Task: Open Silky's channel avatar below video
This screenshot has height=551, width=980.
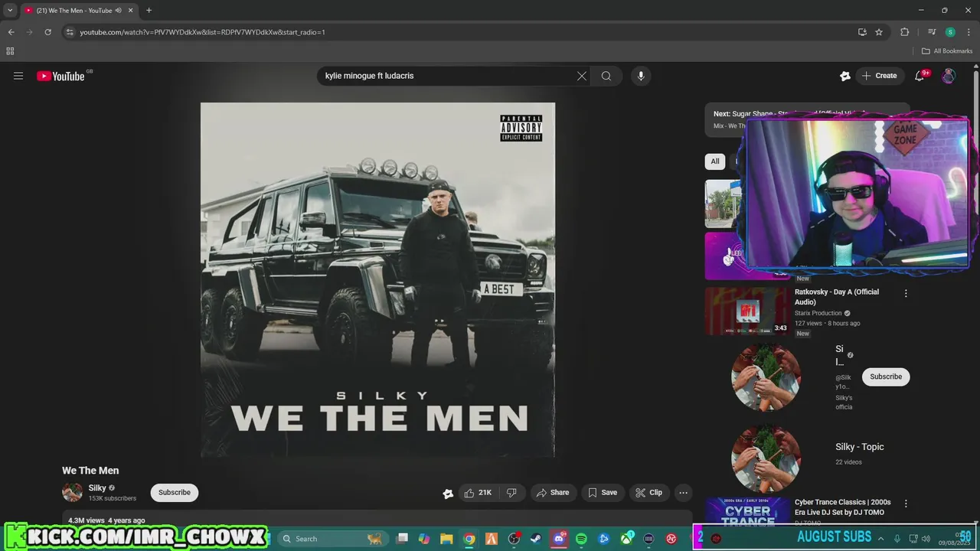Action: pos(72,492)
